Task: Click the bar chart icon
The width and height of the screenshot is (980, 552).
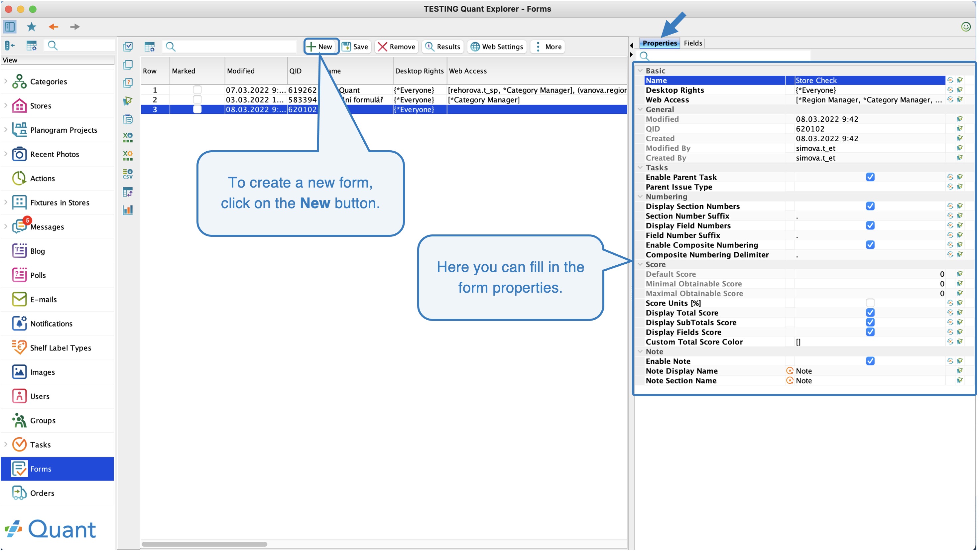Action: pos(128,210)
